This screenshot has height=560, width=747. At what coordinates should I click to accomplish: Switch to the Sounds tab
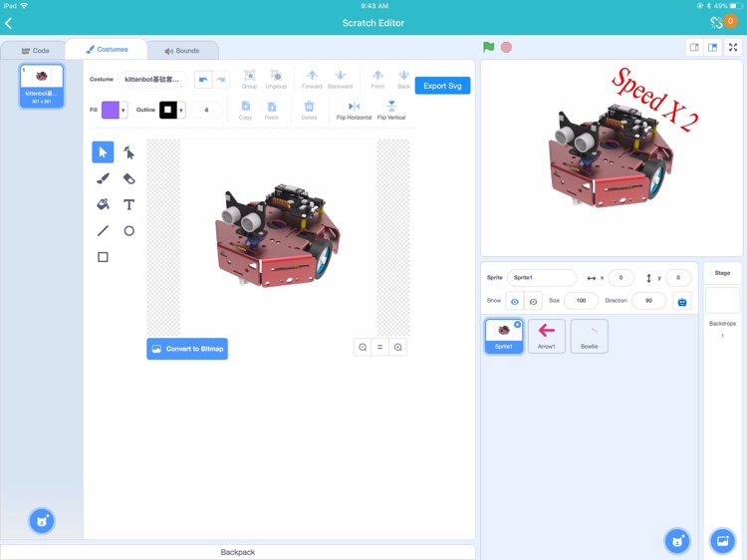[x=182, y=51]
